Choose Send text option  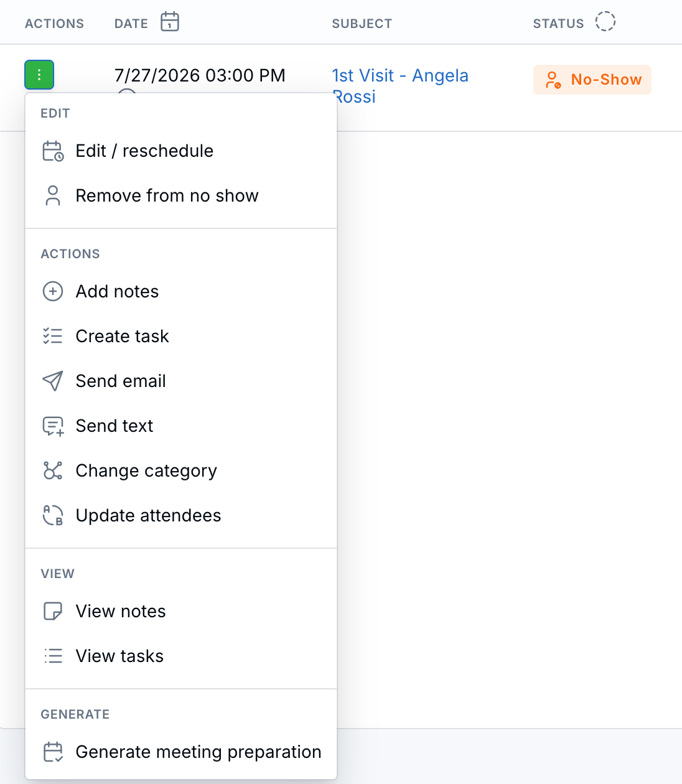pos(181,426)
